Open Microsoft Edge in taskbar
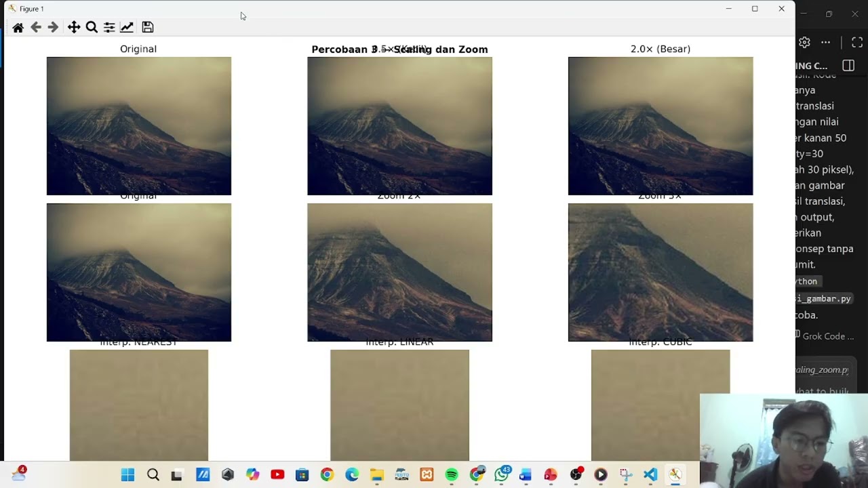The image size is (868, 488). click(352, 474)
